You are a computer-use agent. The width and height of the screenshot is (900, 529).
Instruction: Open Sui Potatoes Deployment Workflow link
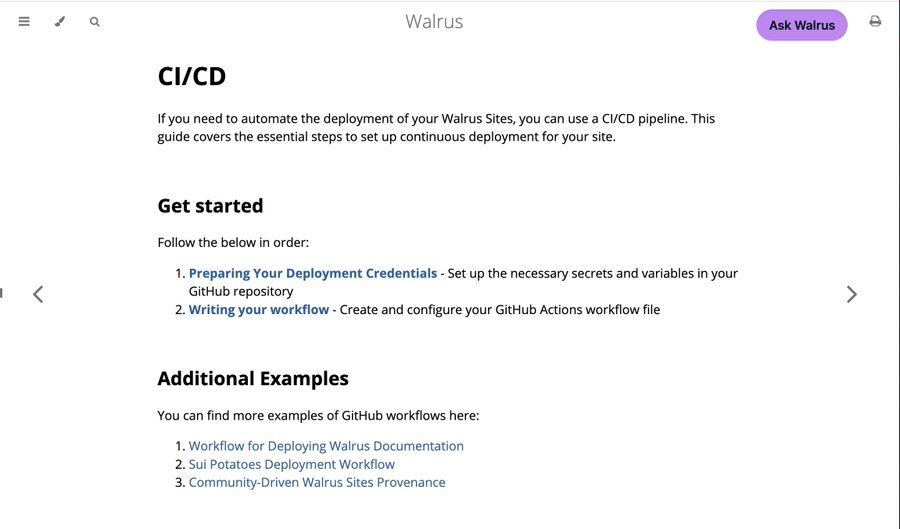[x=292, y=464]
